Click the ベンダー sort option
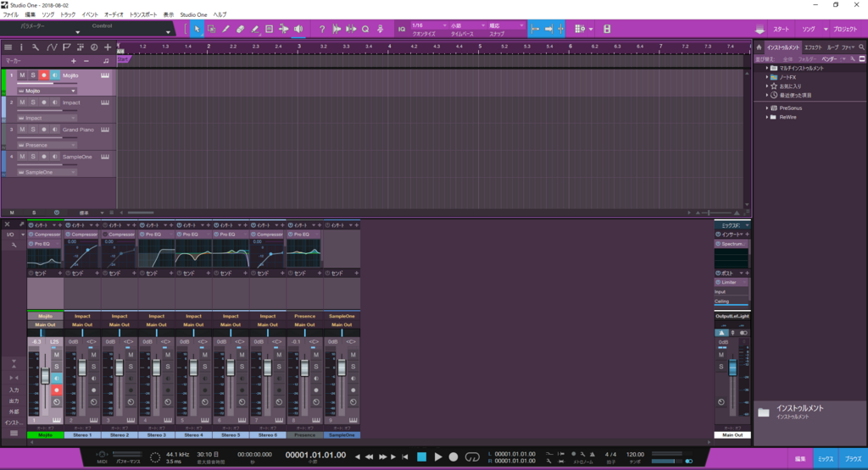Image resolution: width=868 pixels, height=470 pixels. 829,59
